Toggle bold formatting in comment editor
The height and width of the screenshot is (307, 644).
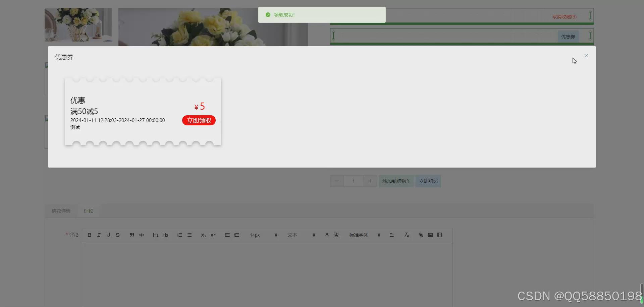pos(89,235)
